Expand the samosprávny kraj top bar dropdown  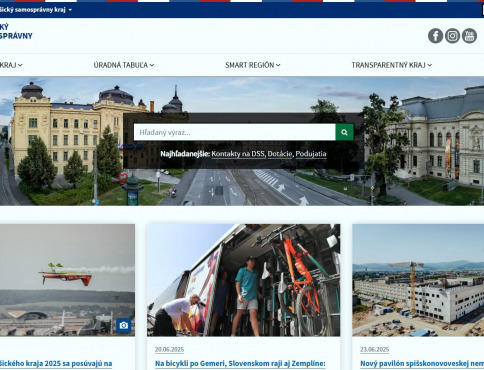point(36,10)
